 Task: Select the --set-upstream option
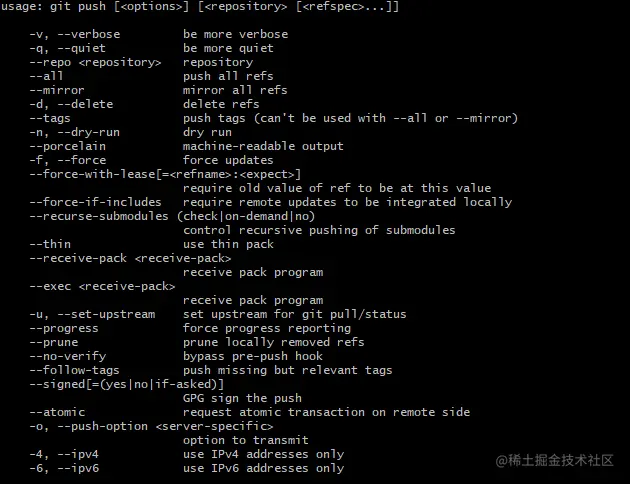coord(106,314)
